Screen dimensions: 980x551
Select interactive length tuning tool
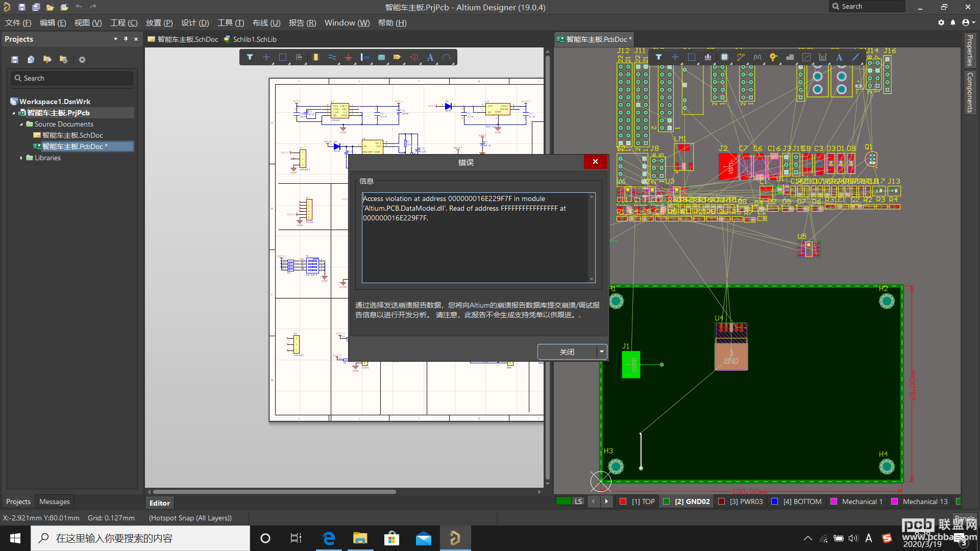[x=757, y=57]
